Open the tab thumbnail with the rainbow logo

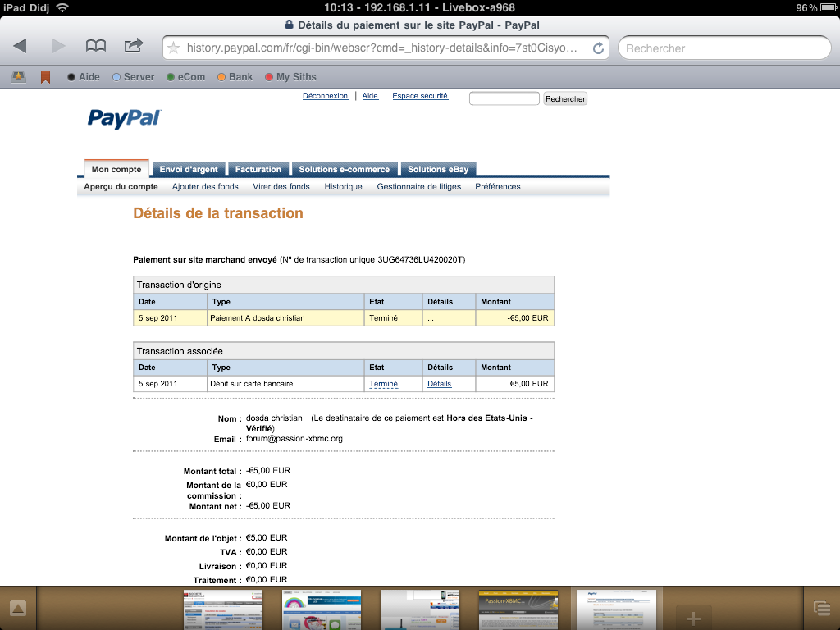322,609
